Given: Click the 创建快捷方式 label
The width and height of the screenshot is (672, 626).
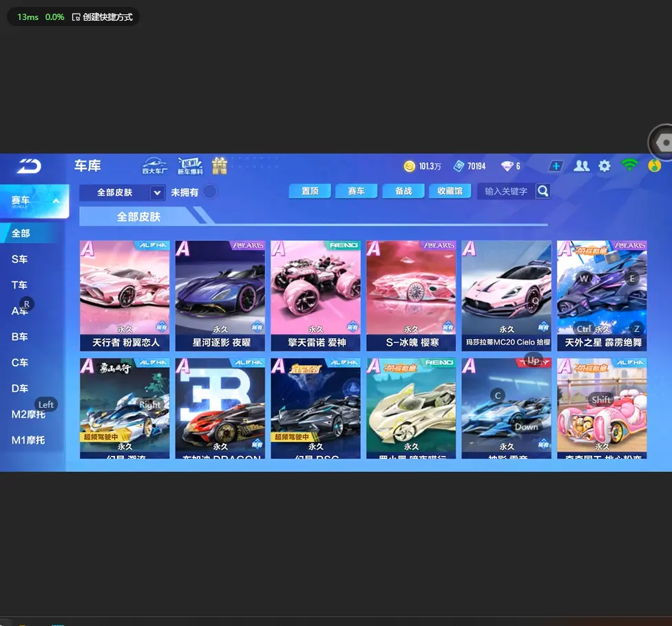Looking at the screenshot, I should (x=107, y=17).
